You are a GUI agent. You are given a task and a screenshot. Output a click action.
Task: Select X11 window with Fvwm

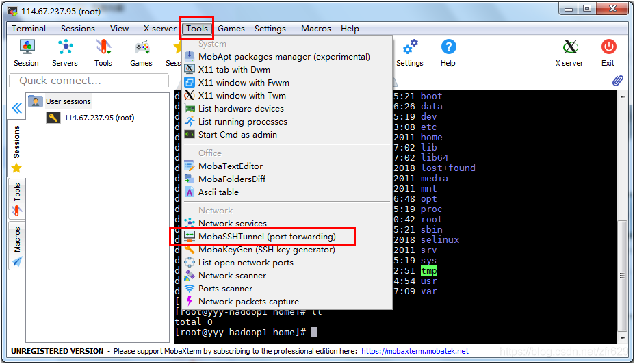pos(287,83)
